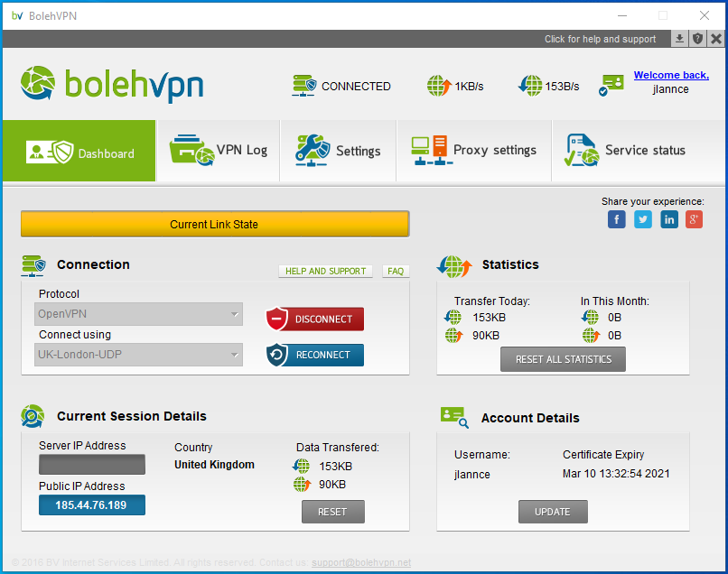Open the FAQ button
The width and height of the screenshot is (728, 574).
pyautogui.click(x=396, y=271)
